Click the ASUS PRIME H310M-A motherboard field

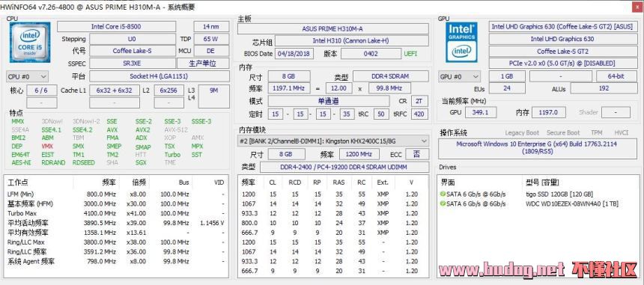click(x=333, y=28)
